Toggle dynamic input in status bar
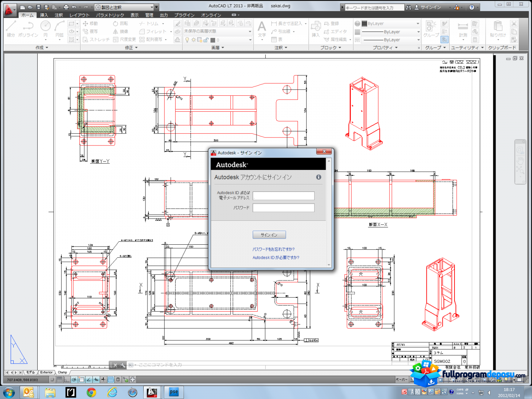Screen dimensions: 532x399 pos(96,379)
